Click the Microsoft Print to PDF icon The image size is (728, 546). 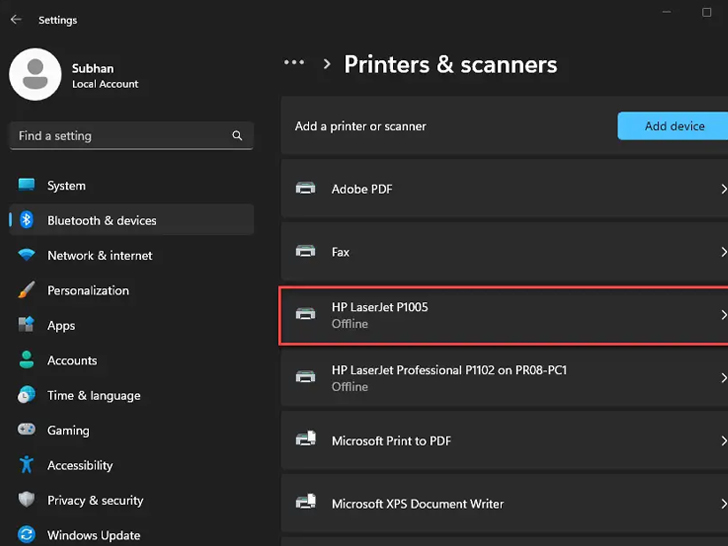pos(306,439)
